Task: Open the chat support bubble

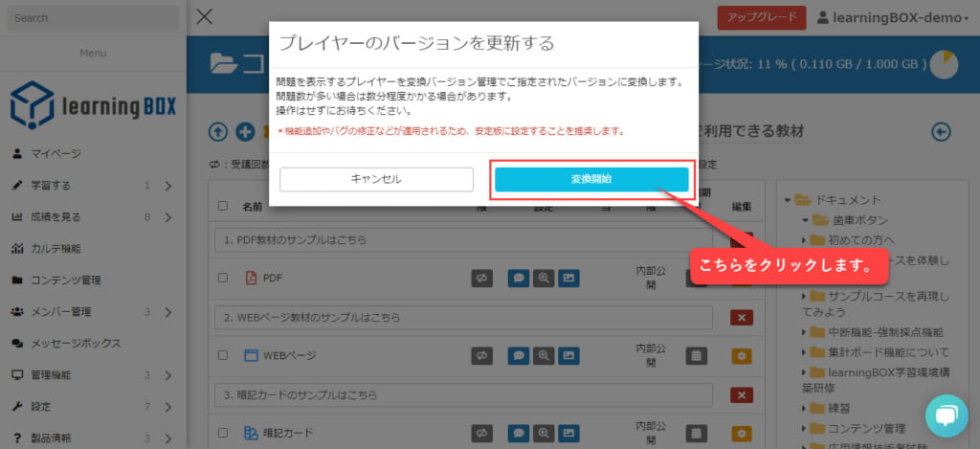Action: tap(946, 415)
